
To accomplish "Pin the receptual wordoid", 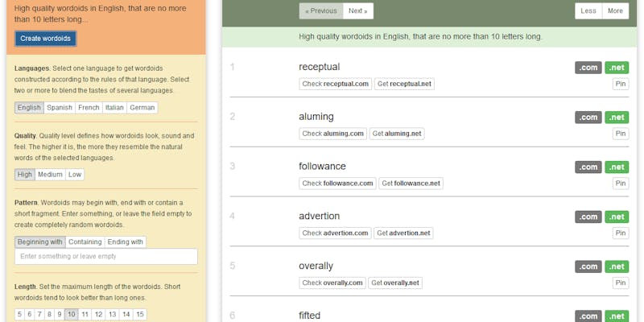I will point(621,84).
